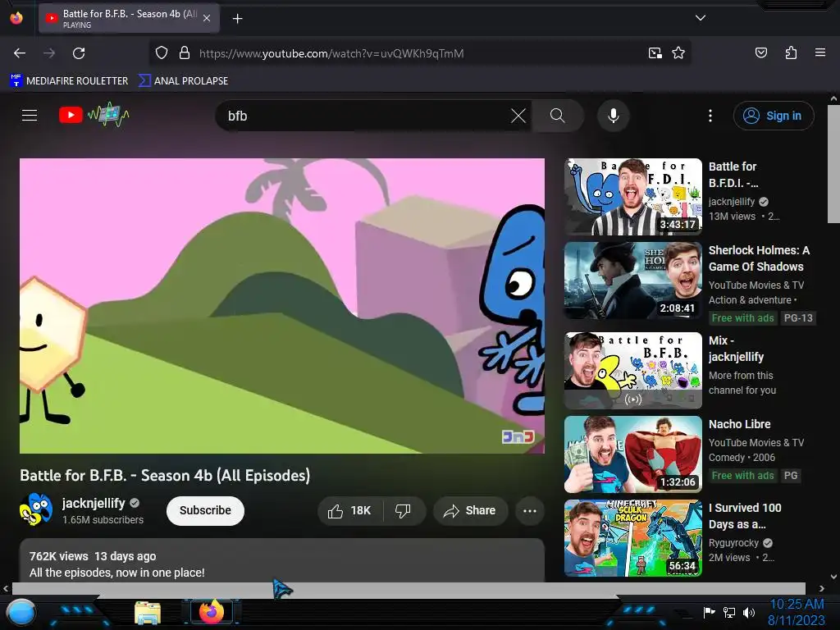
Task: Start voice search with the microphone
Action: coord(614,116)
